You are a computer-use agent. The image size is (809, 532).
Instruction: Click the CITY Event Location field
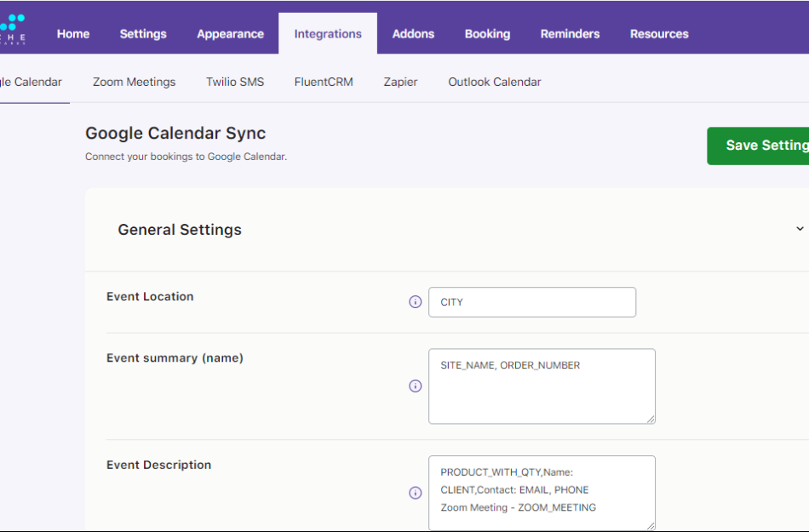(x=531, y=302)
